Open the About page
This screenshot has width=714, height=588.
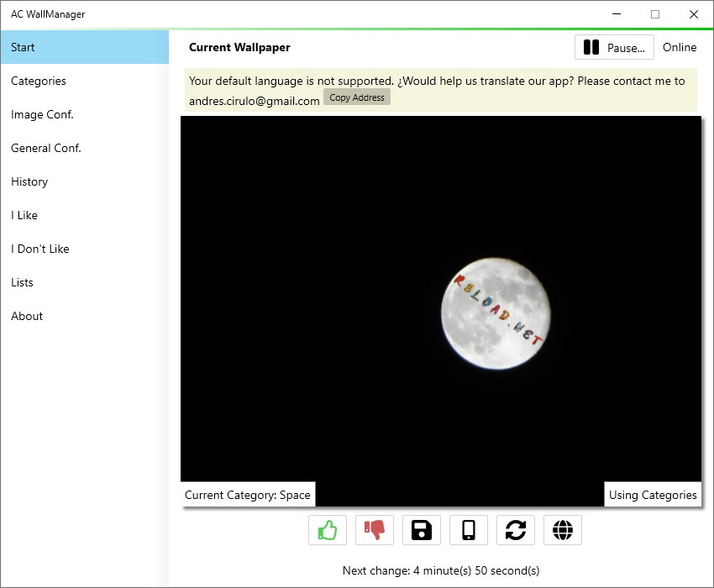click(26, 316)
